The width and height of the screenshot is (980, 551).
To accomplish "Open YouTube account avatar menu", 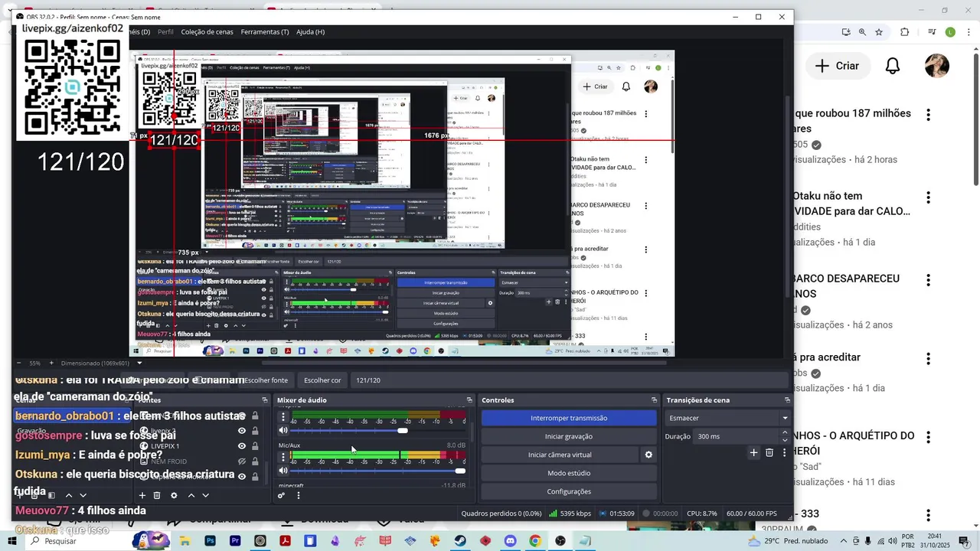I will (x=937, y=66).
